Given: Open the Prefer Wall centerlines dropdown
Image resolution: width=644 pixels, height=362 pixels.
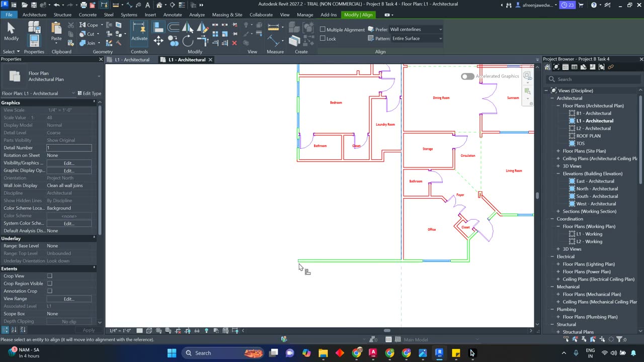Looking at the screenshot, I should tap(416, 29).
